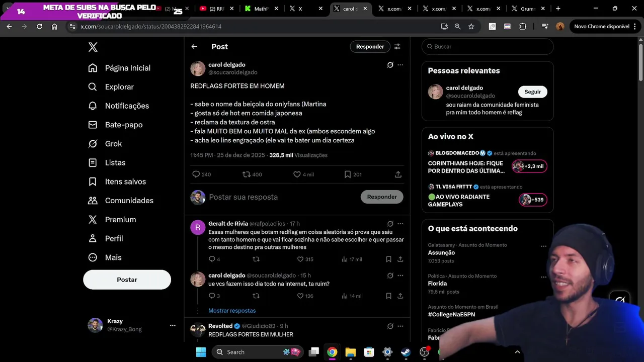Image resolution: width=644 pixels, height=362 pixels.
Task: Open reply sort settings icon
Action: 397,47
